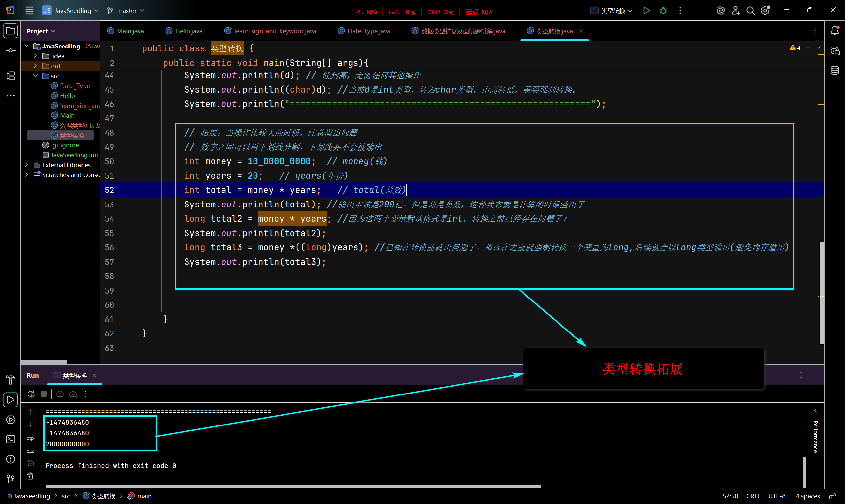Print the console output
The image size is (845, 504).
pos(30,463)
